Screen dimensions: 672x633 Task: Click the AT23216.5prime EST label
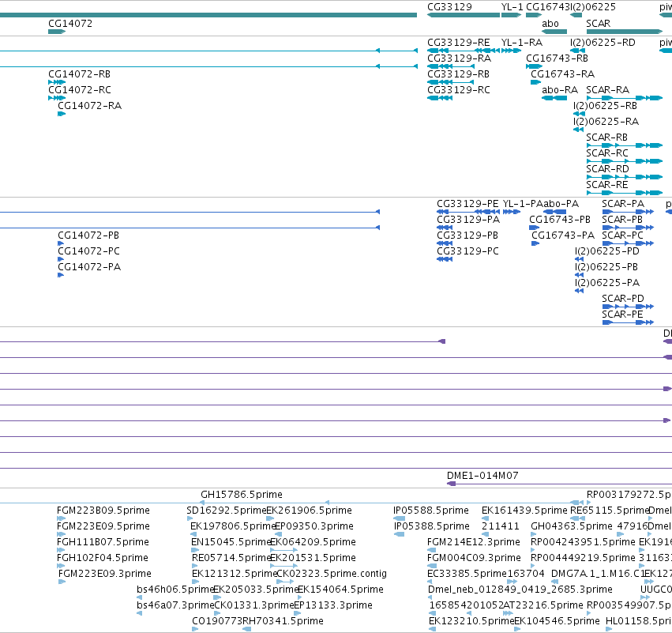tap(543, 605)
